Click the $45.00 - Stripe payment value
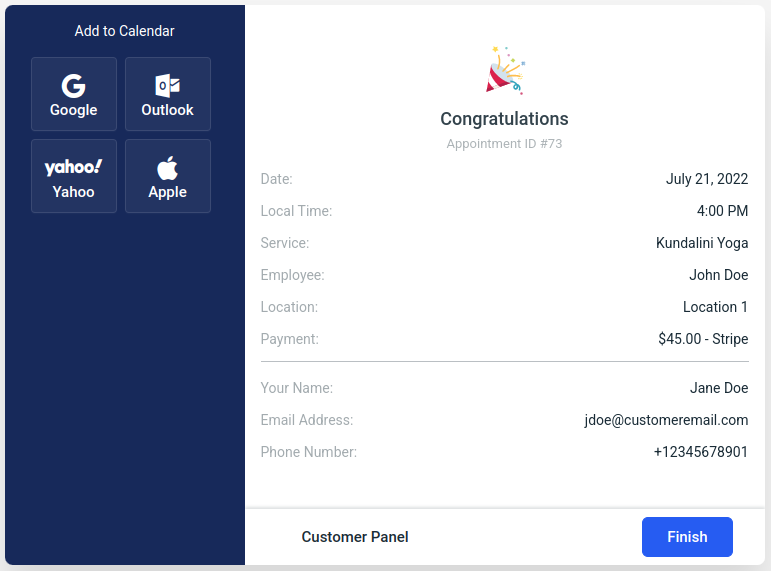Image resolution: width=771 pixels, height=571 pixels. click(703, 339)
